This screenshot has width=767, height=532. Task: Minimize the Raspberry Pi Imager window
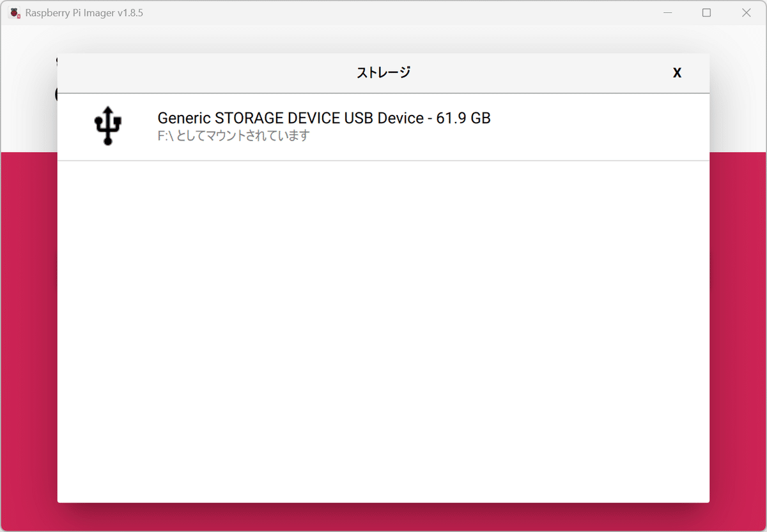pos(667,13)
